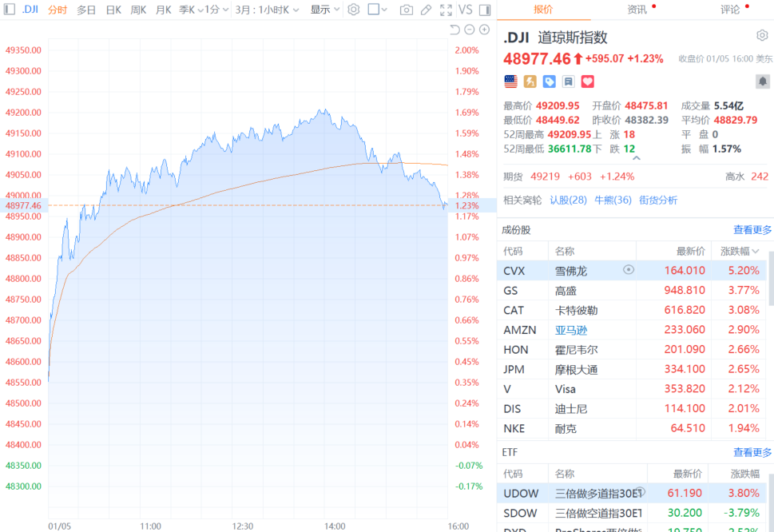Open the 显示 display dropdown
The height and width of the screenshot is (532, 774).
point(325,10)
